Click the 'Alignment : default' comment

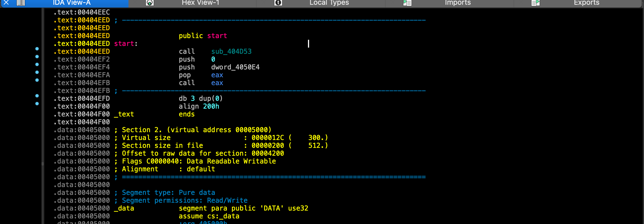pyautogui.click(x=165, y=169)
